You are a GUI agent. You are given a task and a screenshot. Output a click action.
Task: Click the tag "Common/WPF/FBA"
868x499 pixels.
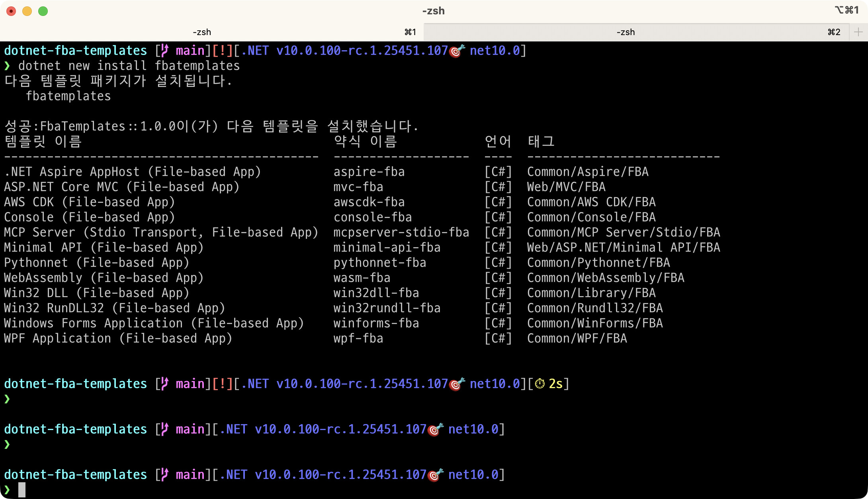point(577,338)
